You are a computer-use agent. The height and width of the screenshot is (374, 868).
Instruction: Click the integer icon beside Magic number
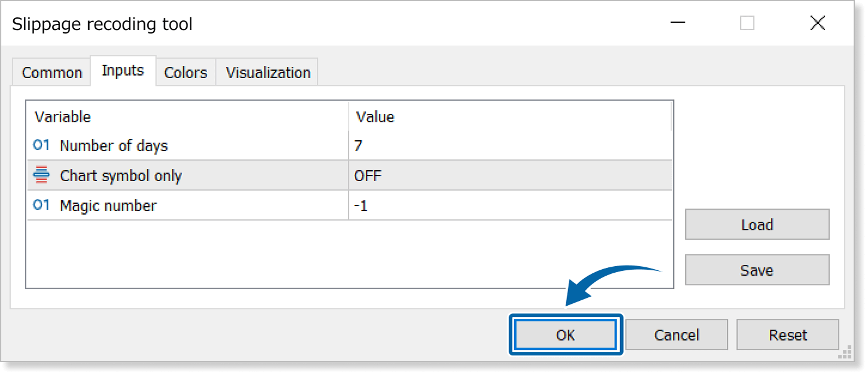41,205
